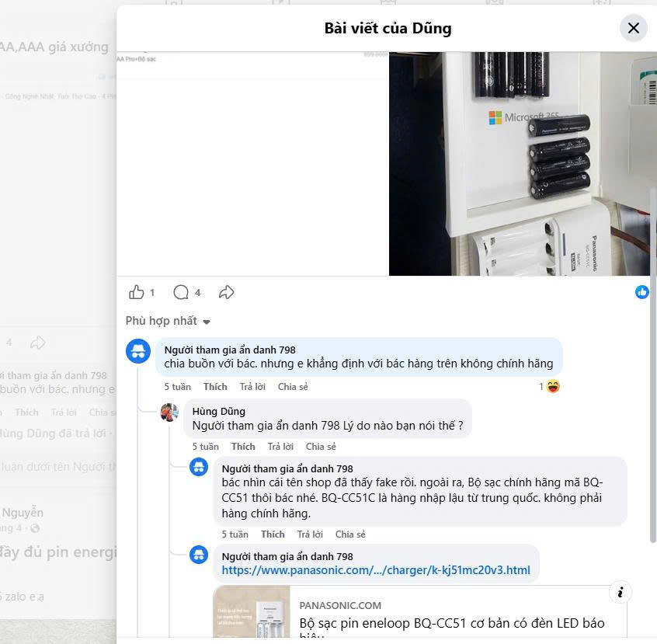Close the Bài viết của Dũng dialog
Image resolution: width=657 pixels, height=644 pixels.
coord(633,28)
